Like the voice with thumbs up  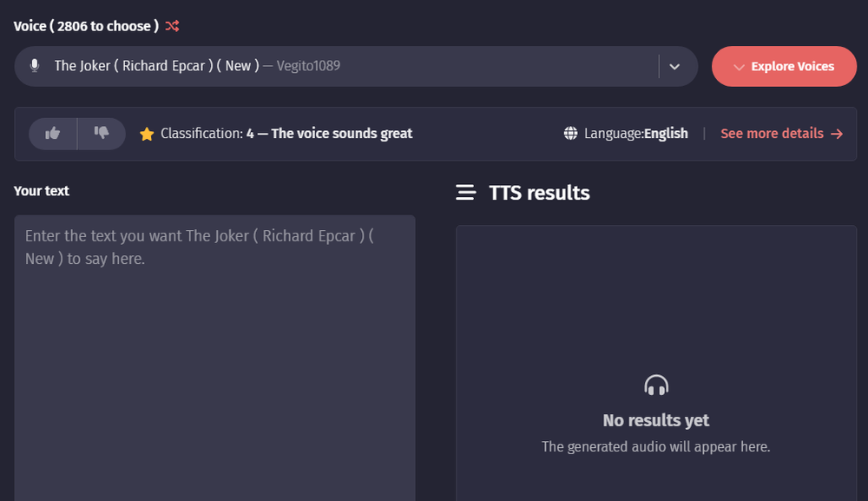(x=53, y=134)
